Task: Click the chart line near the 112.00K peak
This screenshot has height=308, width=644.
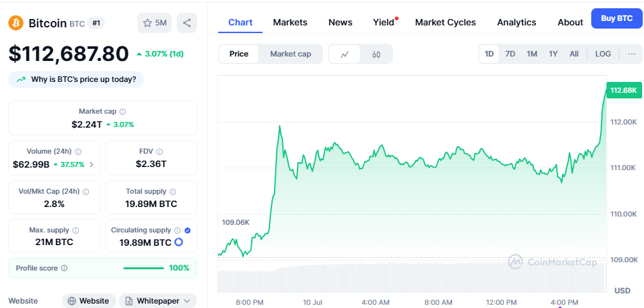Action: point(280,126)
